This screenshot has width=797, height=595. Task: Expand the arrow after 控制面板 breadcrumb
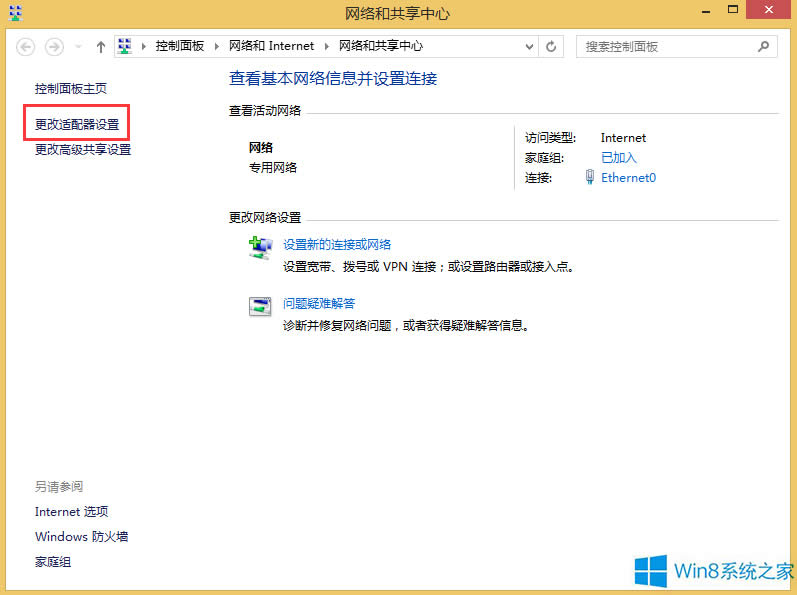(x=219, y=46)
